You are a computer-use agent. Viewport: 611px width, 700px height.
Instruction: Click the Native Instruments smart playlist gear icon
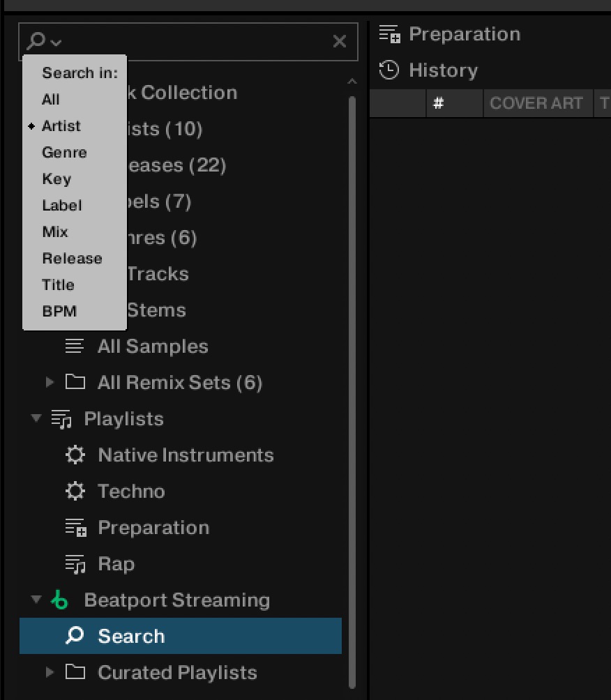[x=75, y=455]
